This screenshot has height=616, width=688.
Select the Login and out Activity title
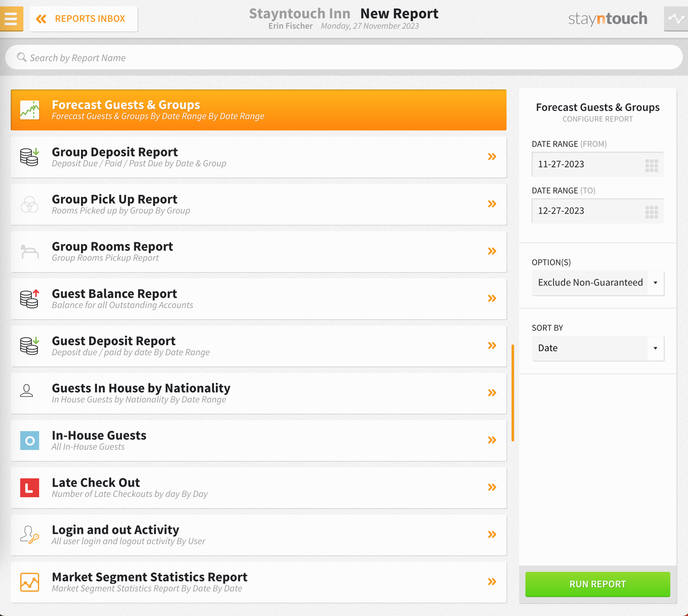(x=116, y=530)
